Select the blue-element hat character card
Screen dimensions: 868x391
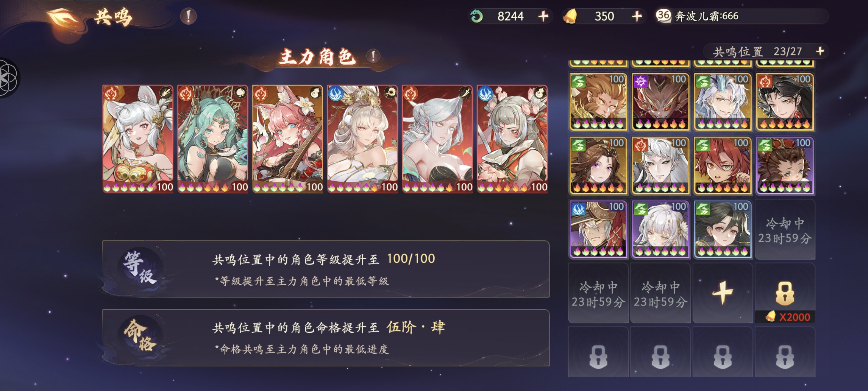click(599, 229)
